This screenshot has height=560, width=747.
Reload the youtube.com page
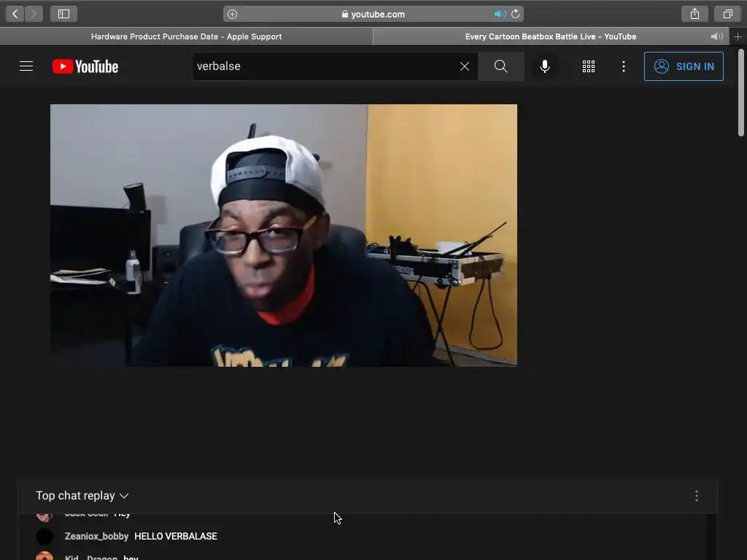click(516, 14)
